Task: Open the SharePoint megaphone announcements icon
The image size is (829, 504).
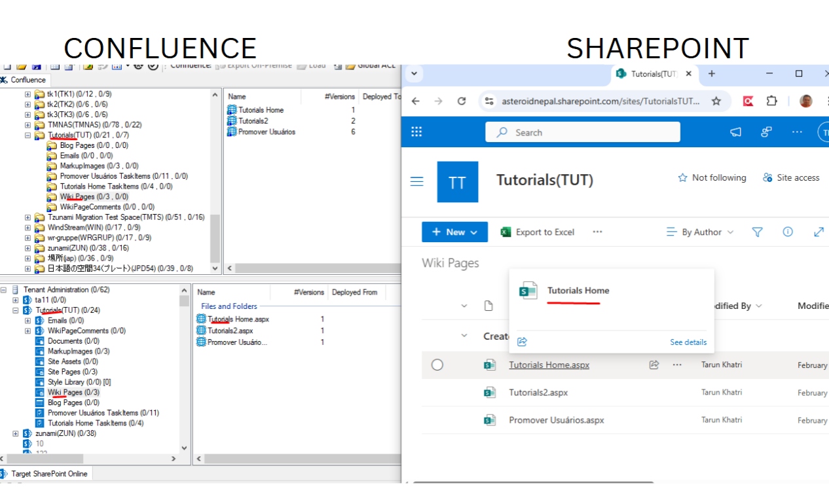Action: 736,132
